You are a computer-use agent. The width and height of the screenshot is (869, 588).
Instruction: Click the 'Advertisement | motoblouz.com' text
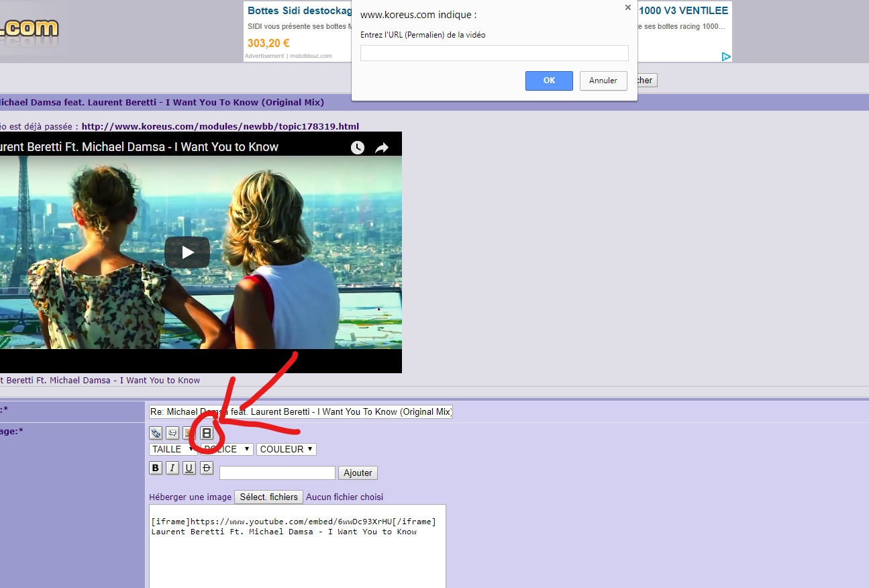coord(289,56)
